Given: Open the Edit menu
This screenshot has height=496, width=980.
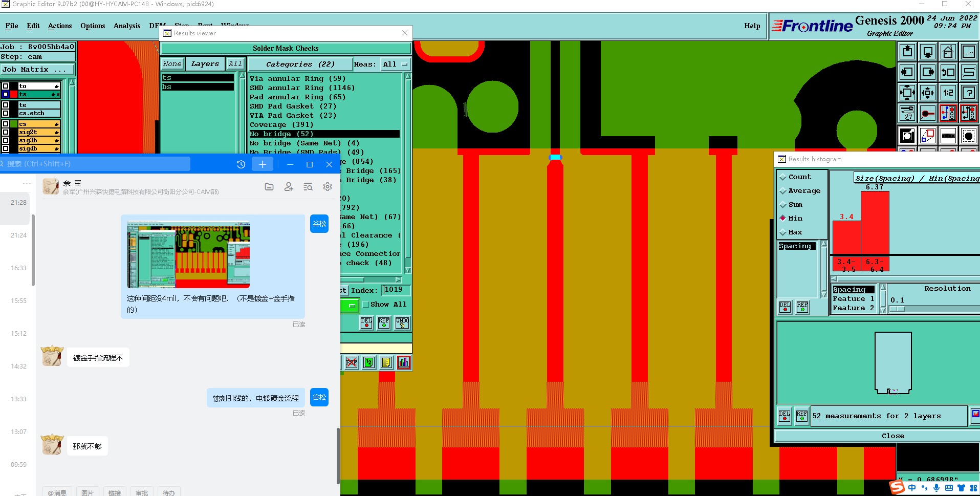Looking at the screenshot, I should tap(33, 26).
